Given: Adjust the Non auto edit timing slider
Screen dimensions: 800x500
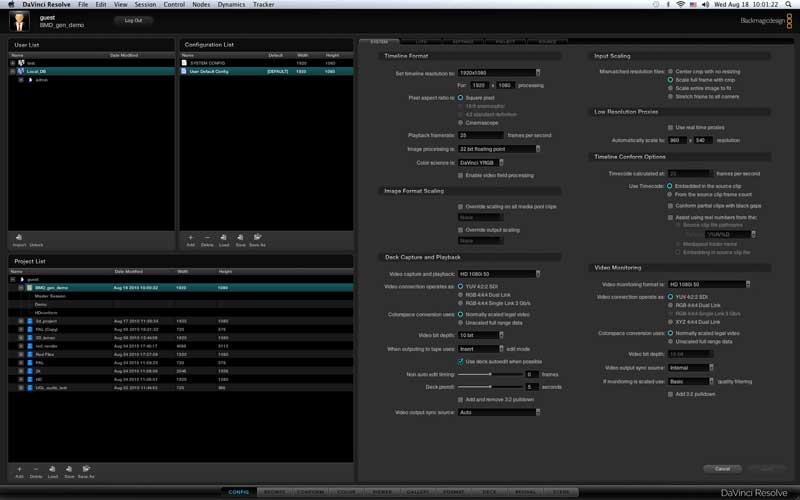Looking at the screenshot, I should [490, 374].
